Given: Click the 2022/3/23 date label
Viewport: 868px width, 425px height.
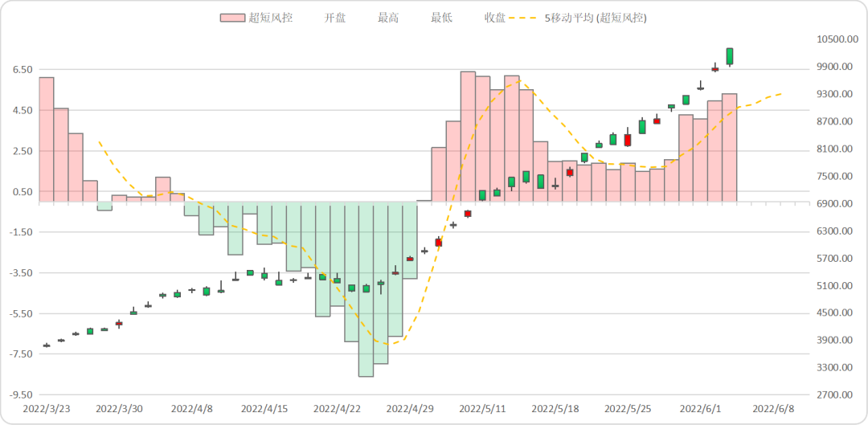Looking at the screenshot, I should [x=47, y=409].
